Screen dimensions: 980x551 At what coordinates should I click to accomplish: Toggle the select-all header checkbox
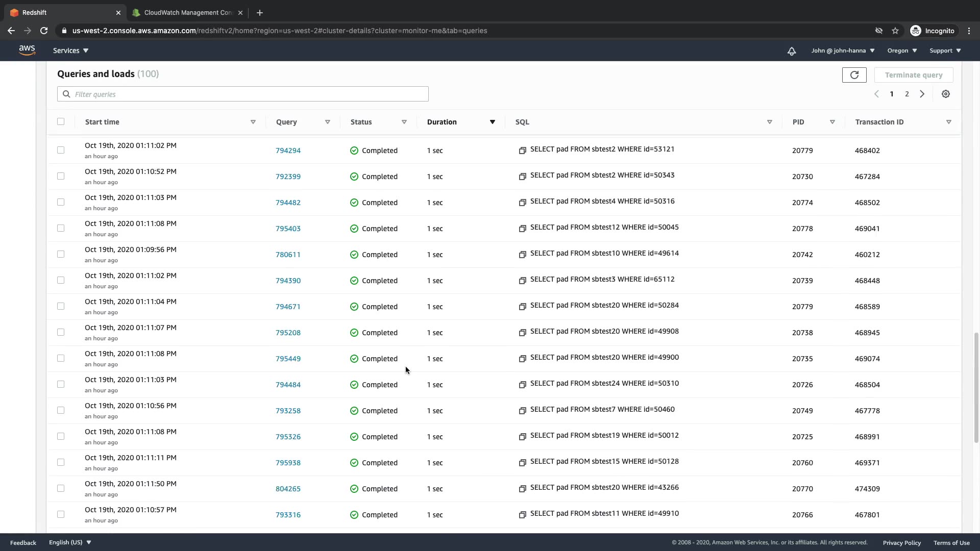point(61,121)
